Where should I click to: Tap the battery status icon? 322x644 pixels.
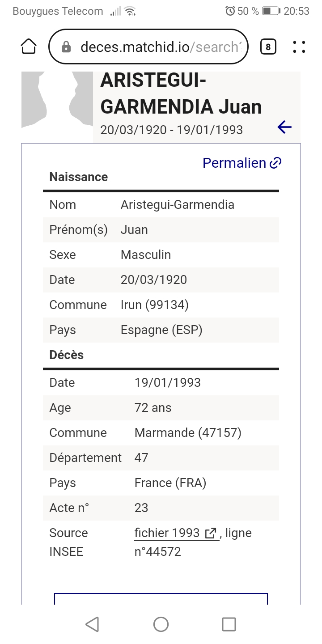[x=271, y=11]
